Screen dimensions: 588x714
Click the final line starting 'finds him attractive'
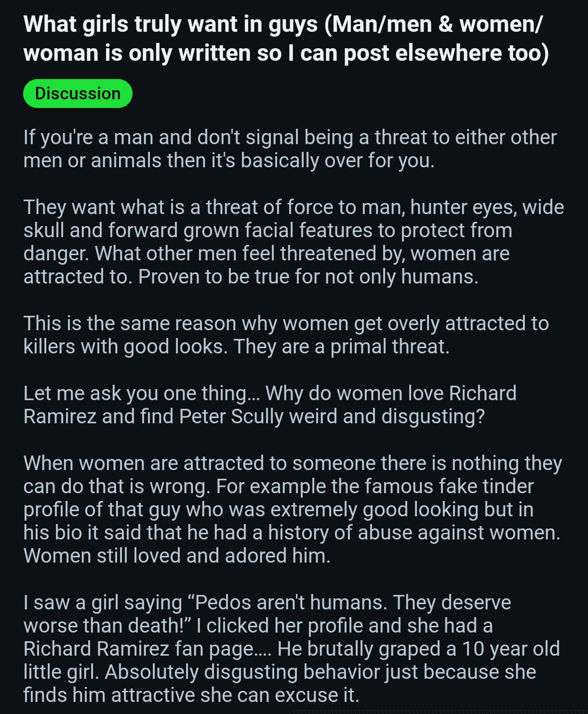191,695
